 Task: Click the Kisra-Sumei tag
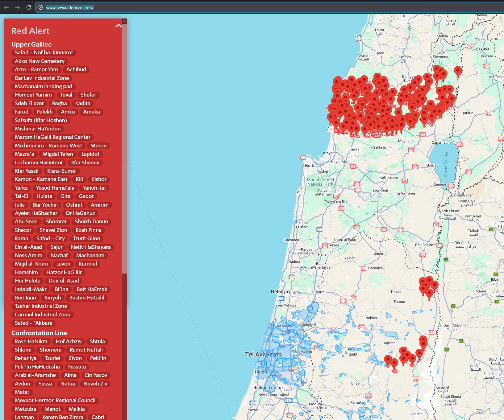pyautogui.click(x=62, y=171)
